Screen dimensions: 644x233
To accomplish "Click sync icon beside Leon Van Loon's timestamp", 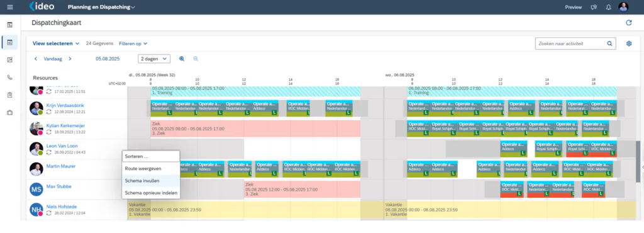I will (48, 152).
